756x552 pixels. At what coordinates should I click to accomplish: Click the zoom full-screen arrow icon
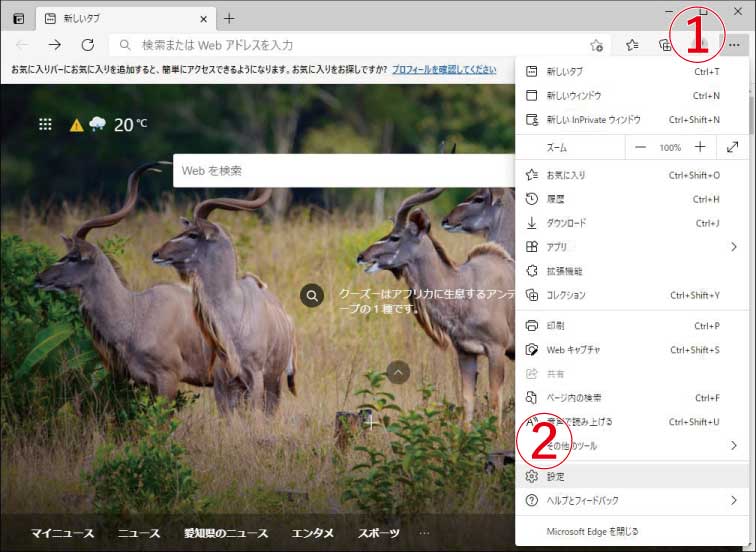tap(732, 147)
